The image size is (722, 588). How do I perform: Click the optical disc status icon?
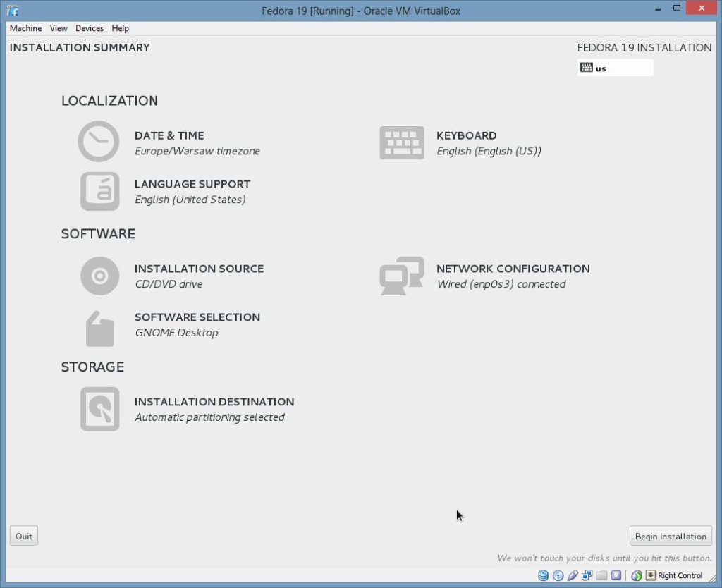pos(558,575)
